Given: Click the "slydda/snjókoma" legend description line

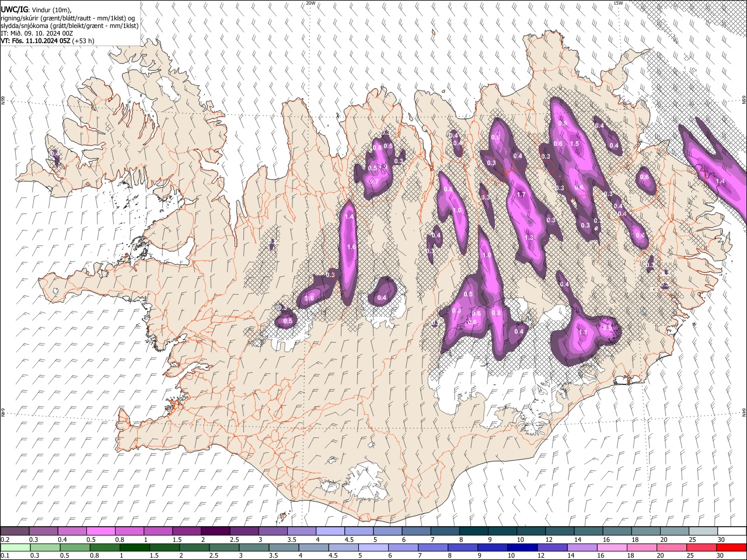Looking at the screenshot, I should click(x=69, y=26).
